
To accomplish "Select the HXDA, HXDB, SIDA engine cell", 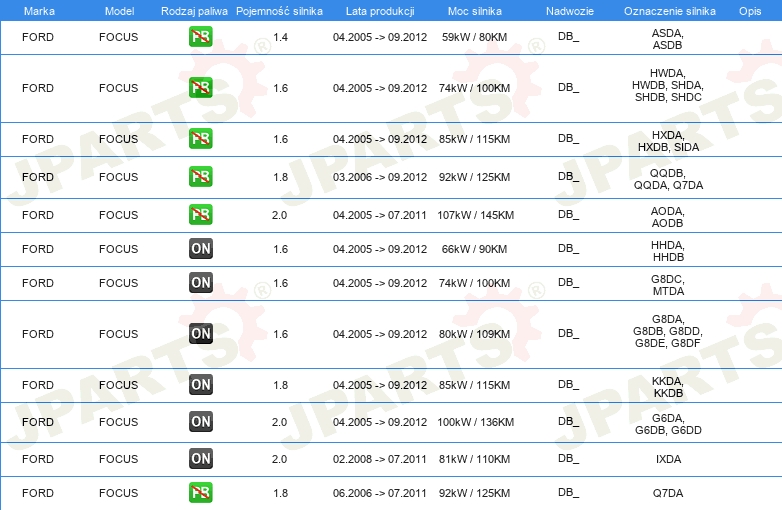I will (x=668, y=141).
